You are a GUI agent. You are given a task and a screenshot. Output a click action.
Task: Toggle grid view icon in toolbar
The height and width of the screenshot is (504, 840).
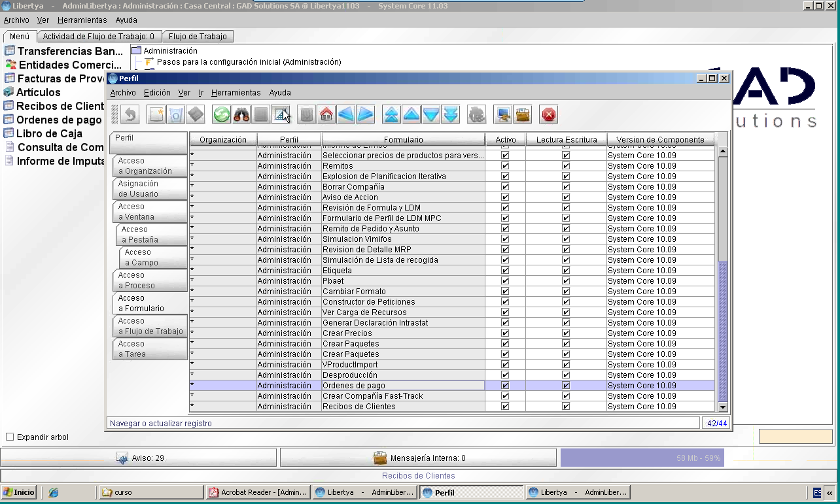[x=281, y=115]
